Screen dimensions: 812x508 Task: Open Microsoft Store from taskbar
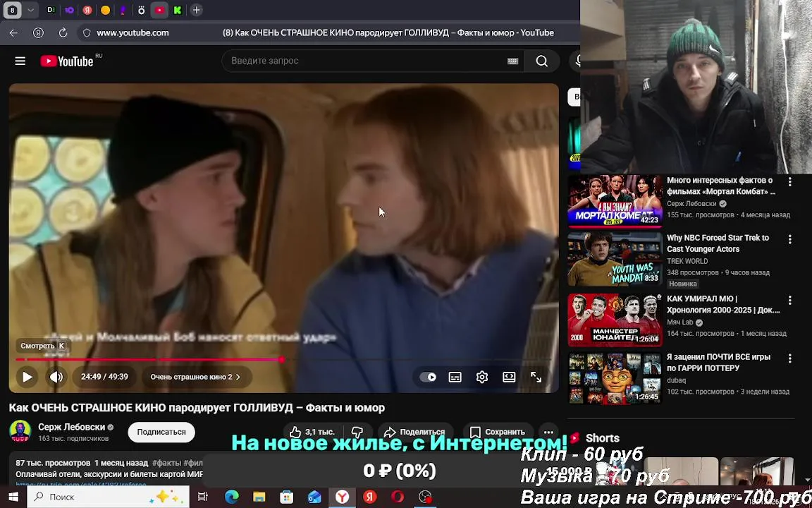tap(286, 497)
